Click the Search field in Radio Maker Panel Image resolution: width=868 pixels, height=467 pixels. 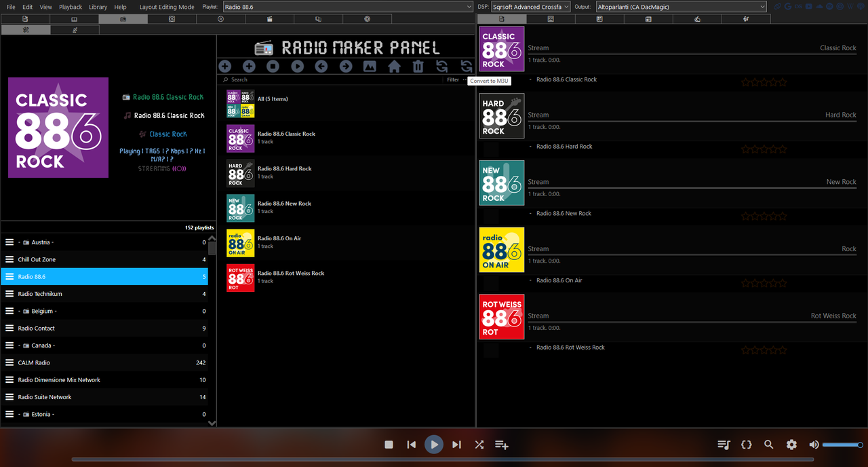click(x=332, y=79)
